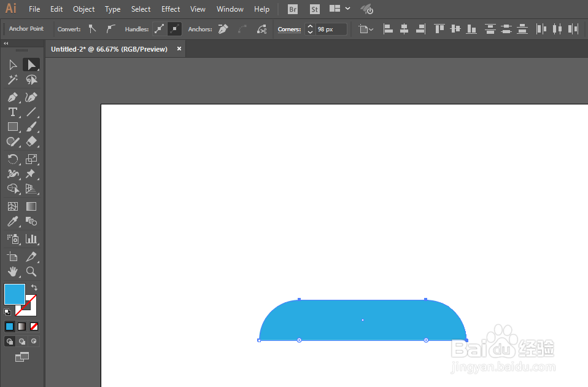The height and width of the screenshot is (387, 588).
Task: Select the Column Graph tool
Action: pyautogui.click(x=31, y=239)
